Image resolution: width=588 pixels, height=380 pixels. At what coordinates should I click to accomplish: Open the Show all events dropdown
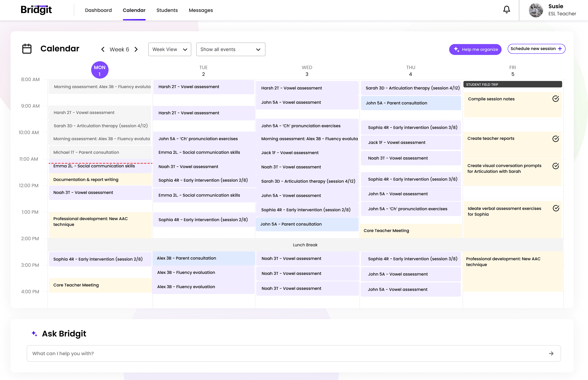tap(231, 49)
